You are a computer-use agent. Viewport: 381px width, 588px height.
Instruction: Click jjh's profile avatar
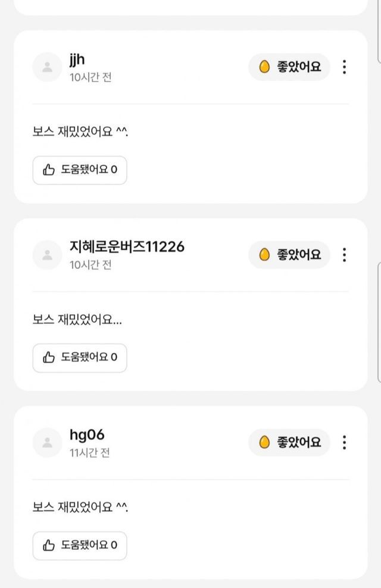(x=48, y=67)
